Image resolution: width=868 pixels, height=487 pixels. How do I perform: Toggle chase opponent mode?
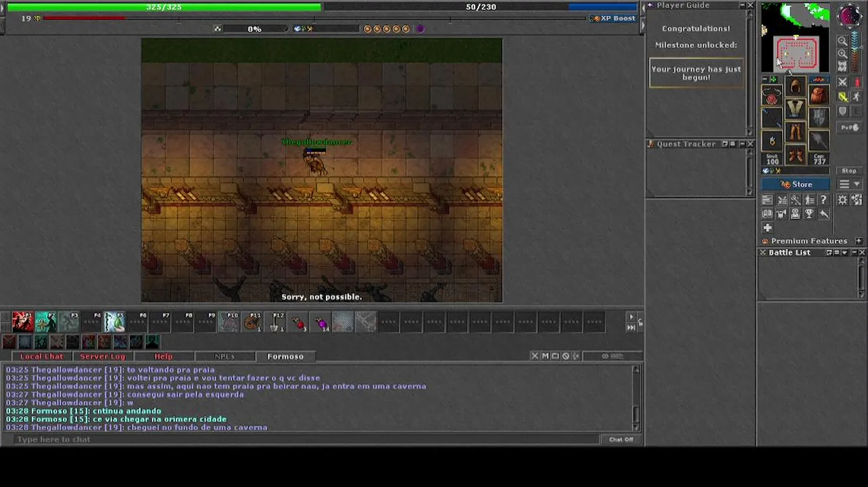coord(857,97)
